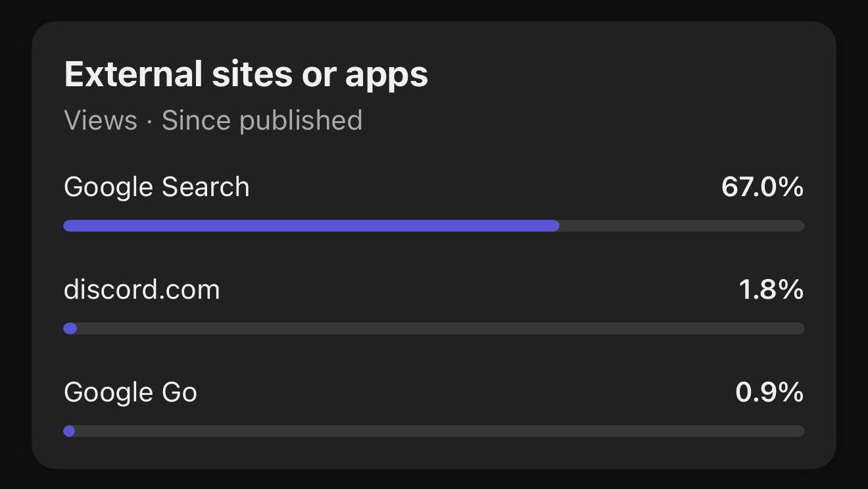
Task: Click the word "External" in the card heading
Action: (x=133, y=74)
